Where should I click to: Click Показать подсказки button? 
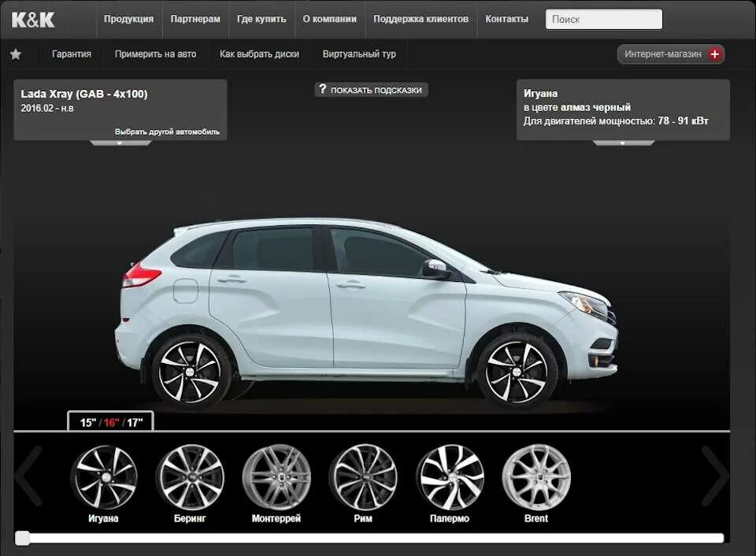[371, 90]
